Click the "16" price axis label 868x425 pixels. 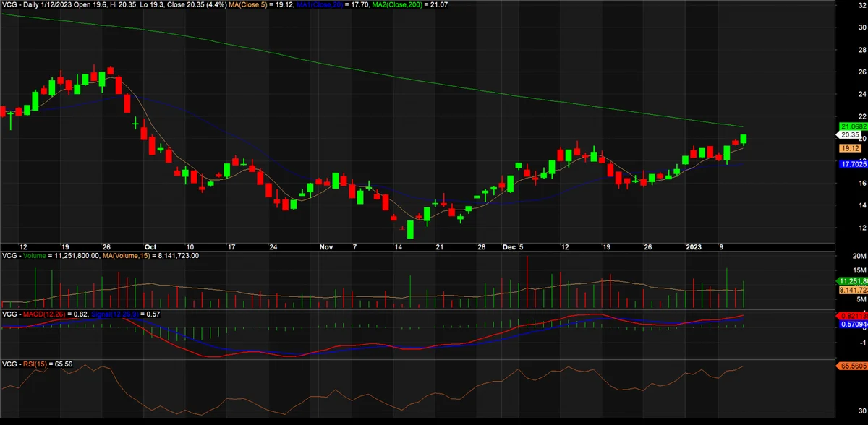pos(861,184)
